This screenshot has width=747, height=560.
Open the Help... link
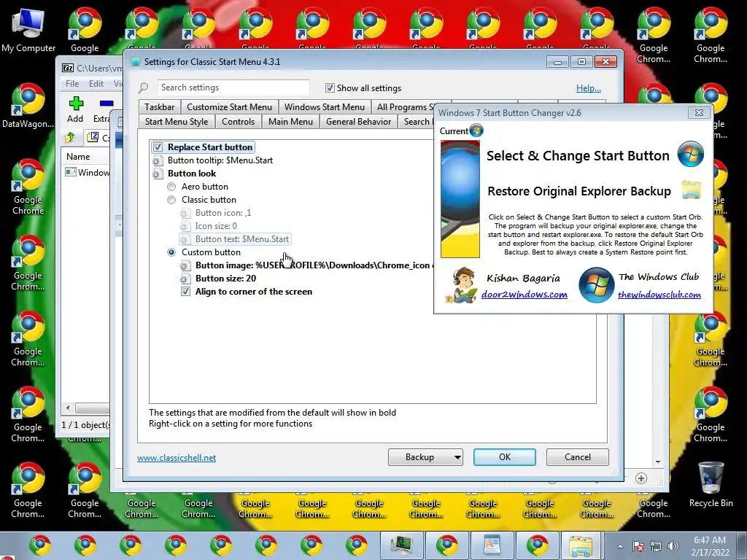pos(589,88)
